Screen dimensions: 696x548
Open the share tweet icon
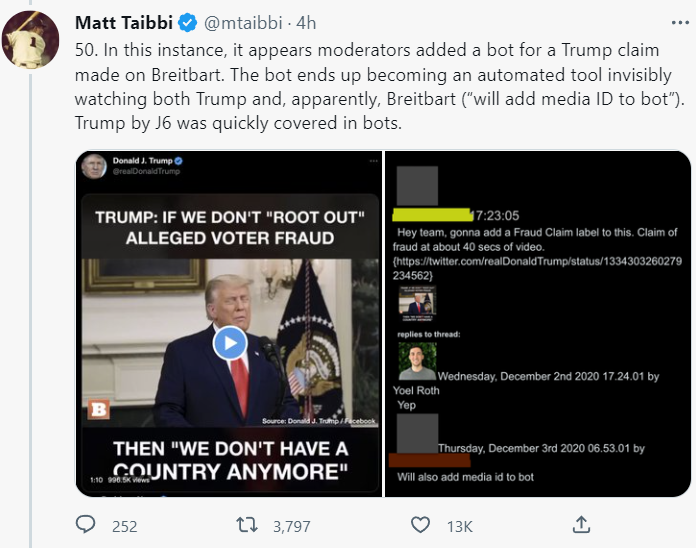[x=580, y=525]
